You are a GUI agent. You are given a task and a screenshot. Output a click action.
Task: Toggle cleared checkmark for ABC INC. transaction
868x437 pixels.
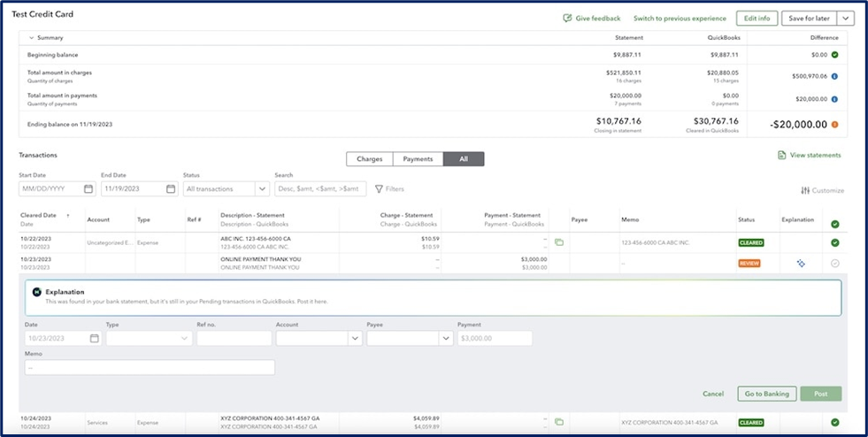834,242
